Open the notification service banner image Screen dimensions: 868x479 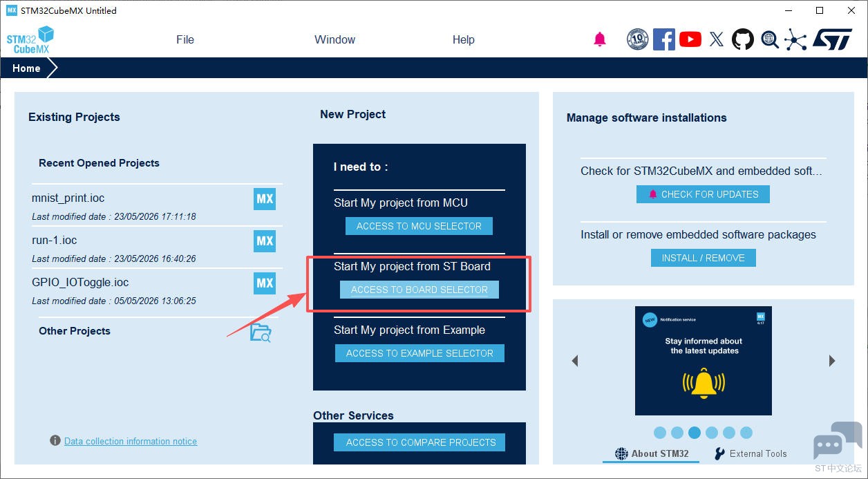pyautogui.click(x=704, y=361)
